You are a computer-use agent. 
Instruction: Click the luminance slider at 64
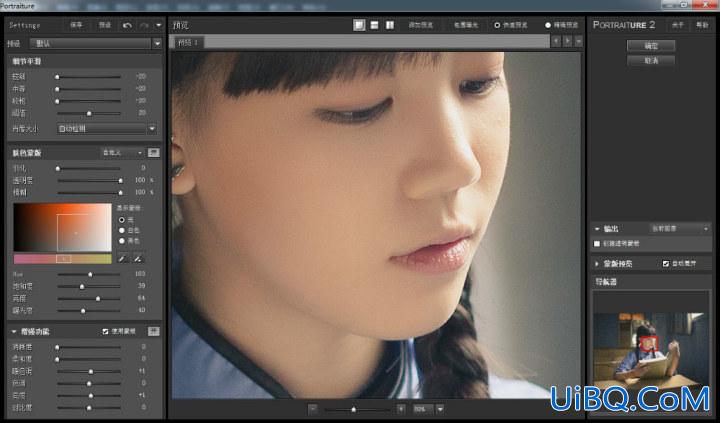pyautogui.click(x=89, y=299)
